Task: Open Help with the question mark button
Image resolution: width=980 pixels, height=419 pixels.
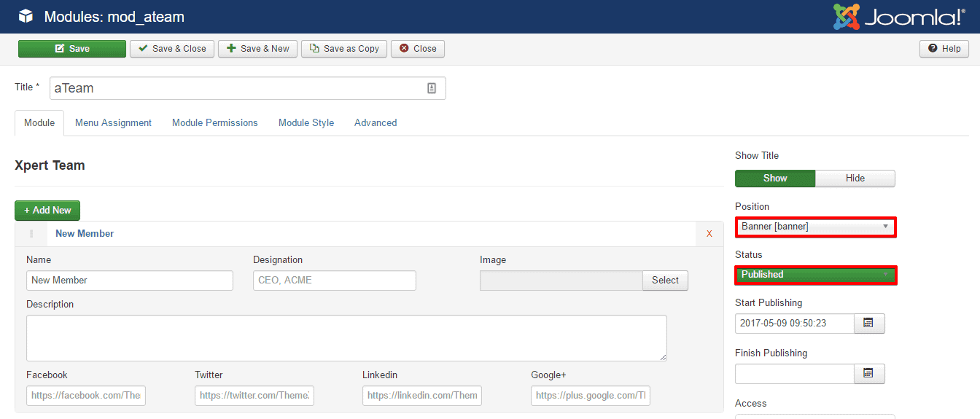Action: [944, 49]
